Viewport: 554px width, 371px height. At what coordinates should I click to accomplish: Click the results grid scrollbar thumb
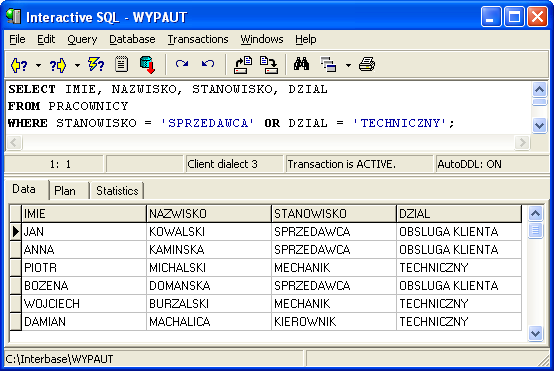(535, 231)
